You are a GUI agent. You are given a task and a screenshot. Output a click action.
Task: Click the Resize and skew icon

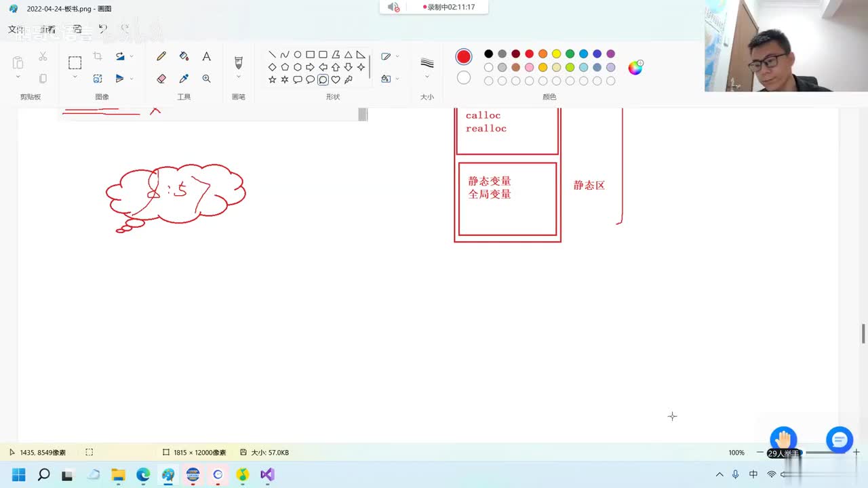(x=98, y=79)
